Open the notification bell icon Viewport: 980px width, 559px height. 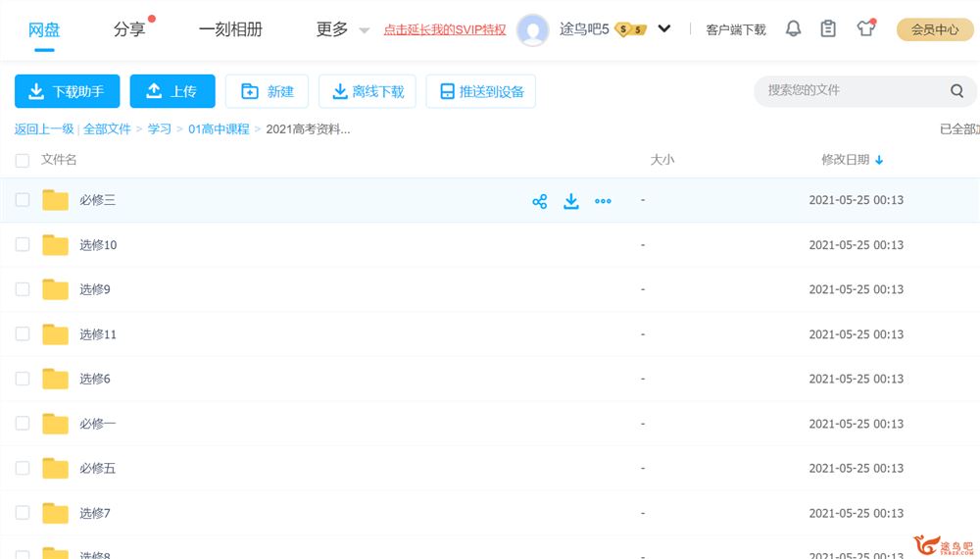[793, 28]
